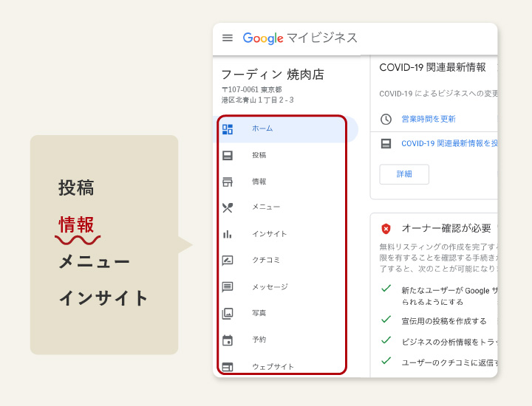532x406 pixels.
Task: Click the 〒107-0061 東京都 address line
Action: pos(252,90)
